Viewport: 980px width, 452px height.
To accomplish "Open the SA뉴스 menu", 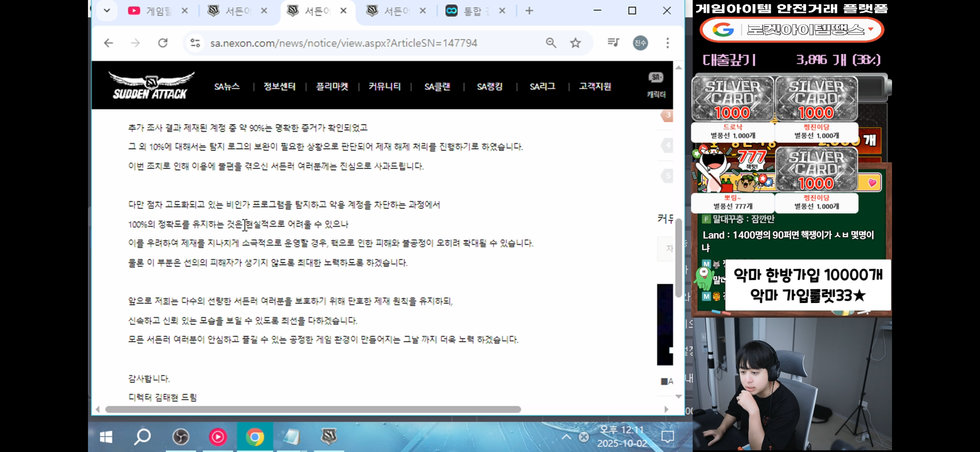I will click(x=227, y=87).
